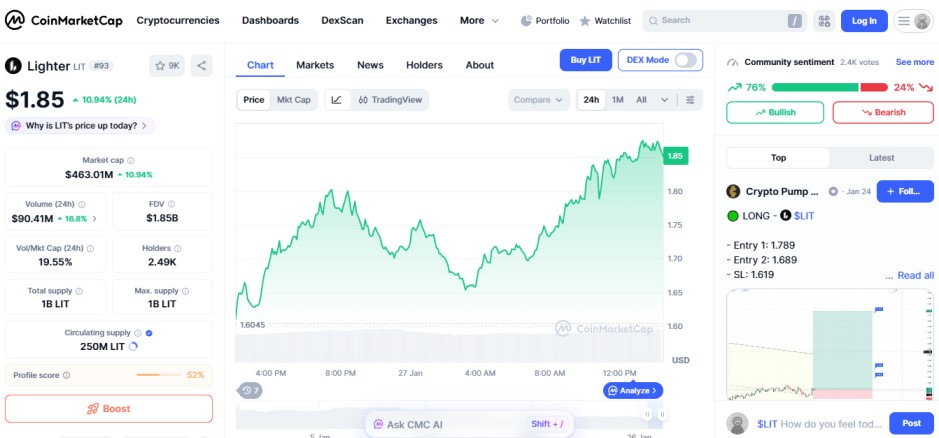The image size is (939, 438).
Task: Switch to TradingView chart mode
Action: [390, 100]
